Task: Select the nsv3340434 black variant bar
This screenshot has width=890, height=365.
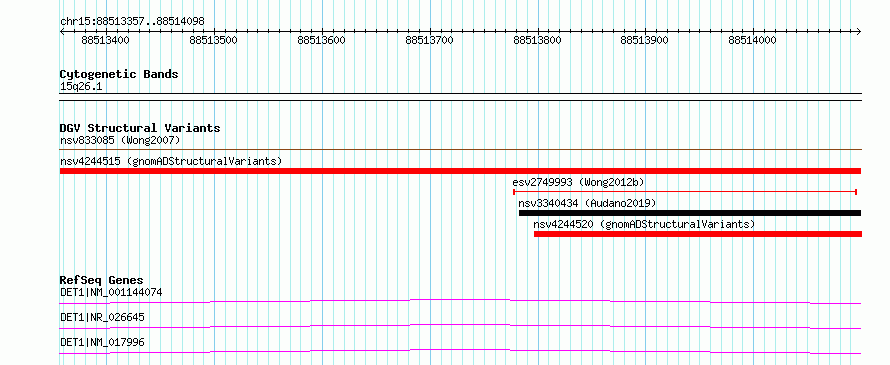Action: click(x=690, y=213)
